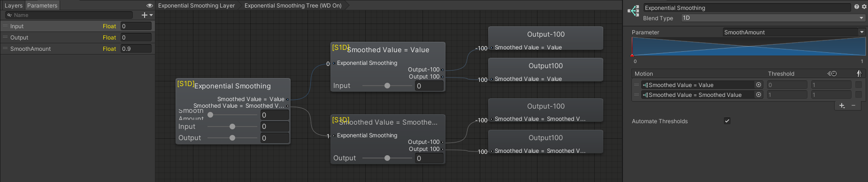Remove motion with the minus button
Screen dimensions: 868x182
853,105
